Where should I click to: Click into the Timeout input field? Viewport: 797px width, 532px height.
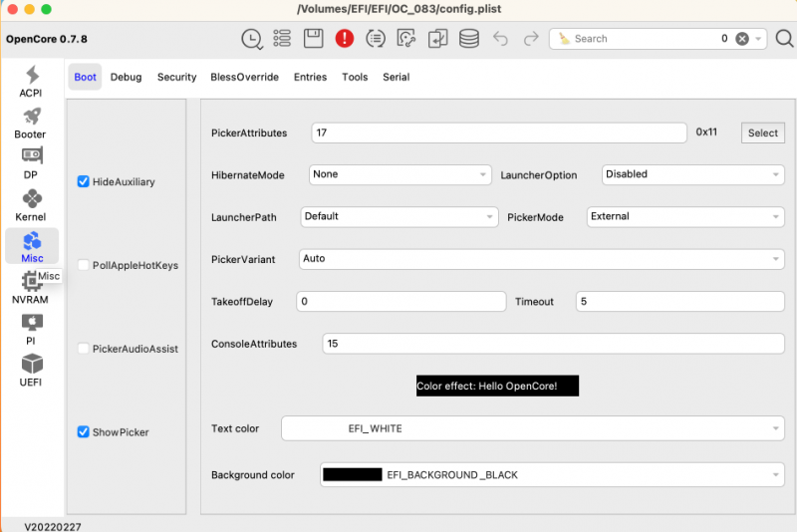tap(679, 302)
